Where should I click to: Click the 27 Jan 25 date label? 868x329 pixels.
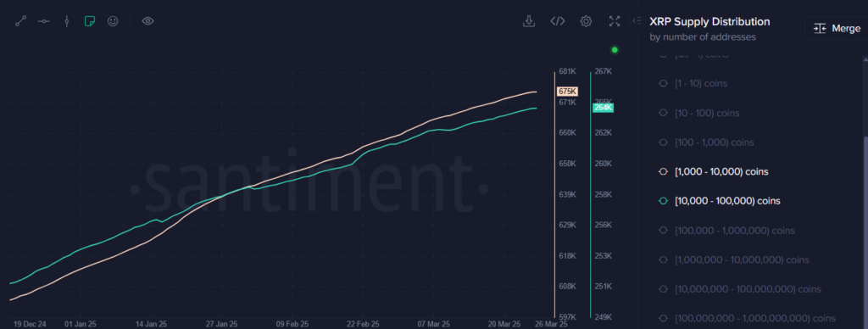point(222,323)
